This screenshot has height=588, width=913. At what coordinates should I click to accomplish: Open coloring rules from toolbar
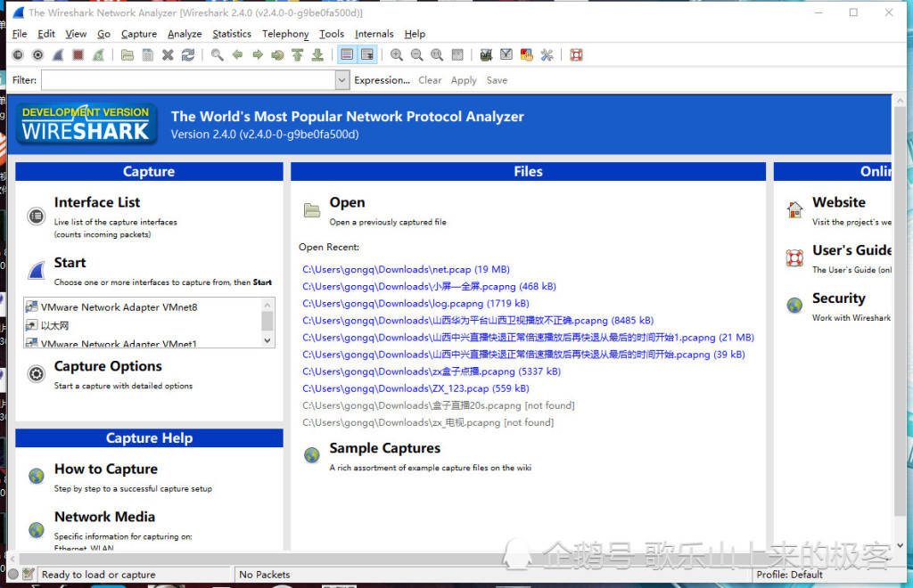526,54
